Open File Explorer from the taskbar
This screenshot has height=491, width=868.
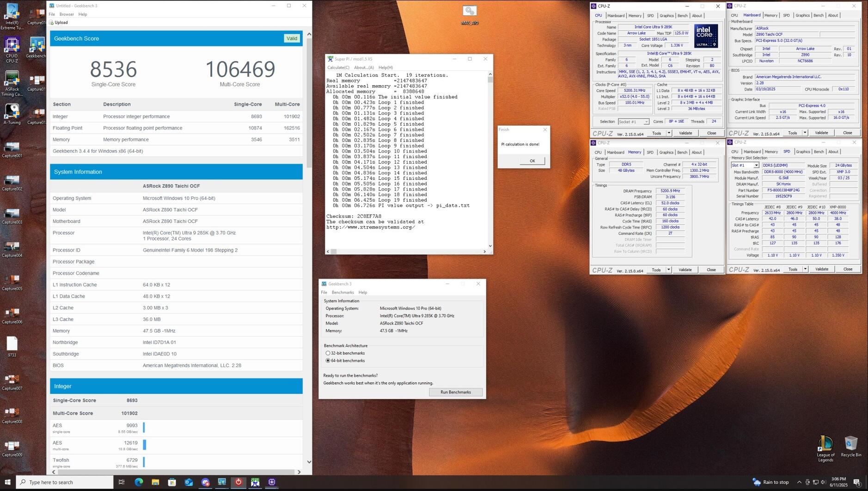pyautogui.click(x=155, y=482)
